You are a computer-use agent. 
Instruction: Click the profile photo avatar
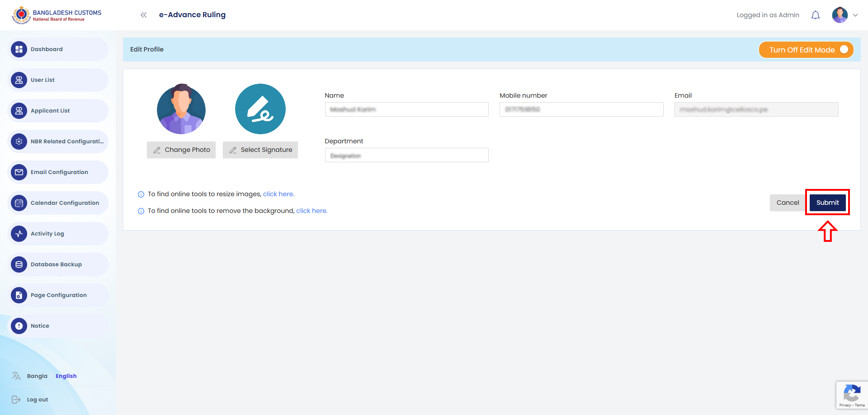click(x=181, y=109)
